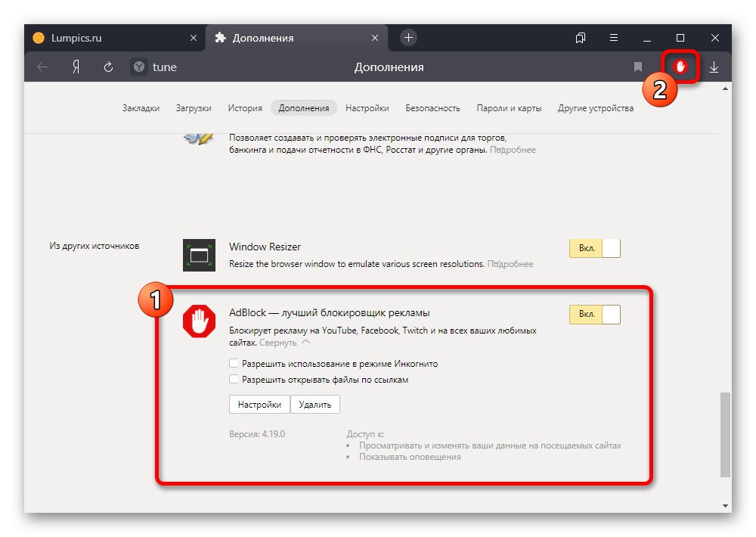Open Yandex home via Я icon

coord(76,67)
